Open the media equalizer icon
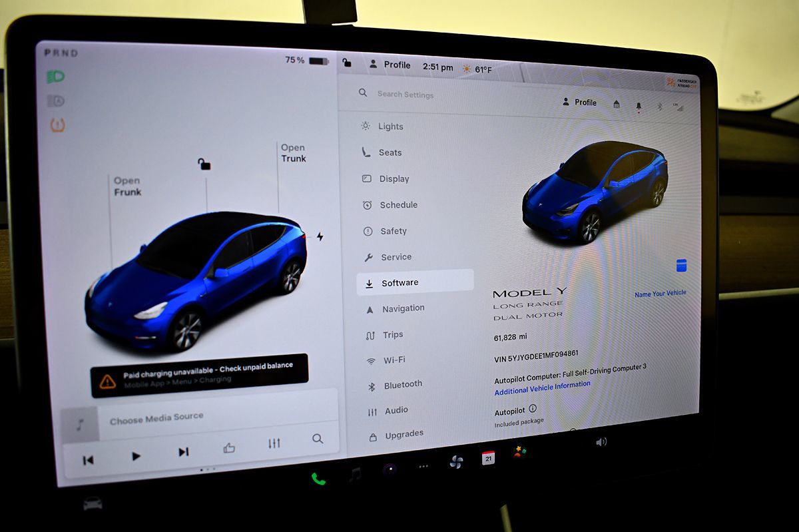Image resolution: width=799 pixels, height=532 pixels. (x=274, y=443)
